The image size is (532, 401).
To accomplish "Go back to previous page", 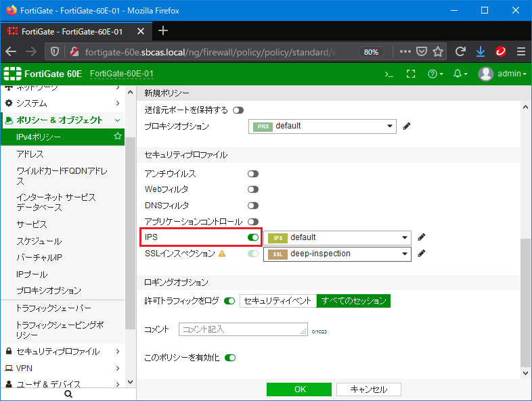I will click(11, 52).
